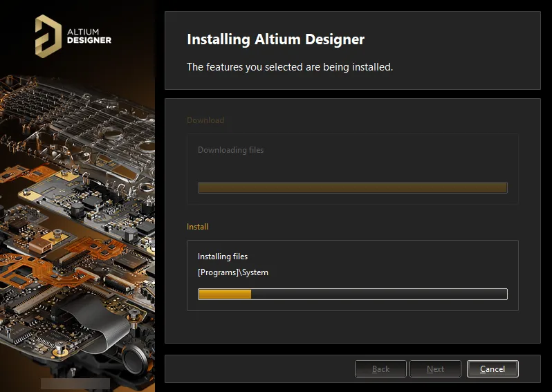Click the "Download" section label
The height and width of the screenshot is (392, 552).
click(205, 120)
